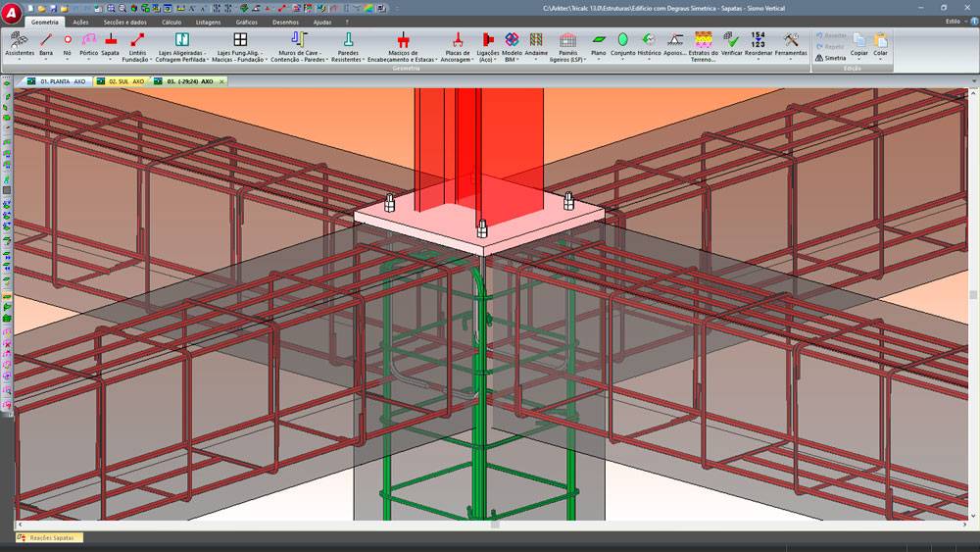Image resolution: width=980 pixels, height=552 pixels.
Task: Click the Simetria button
Action: click(x=831, y=58)
